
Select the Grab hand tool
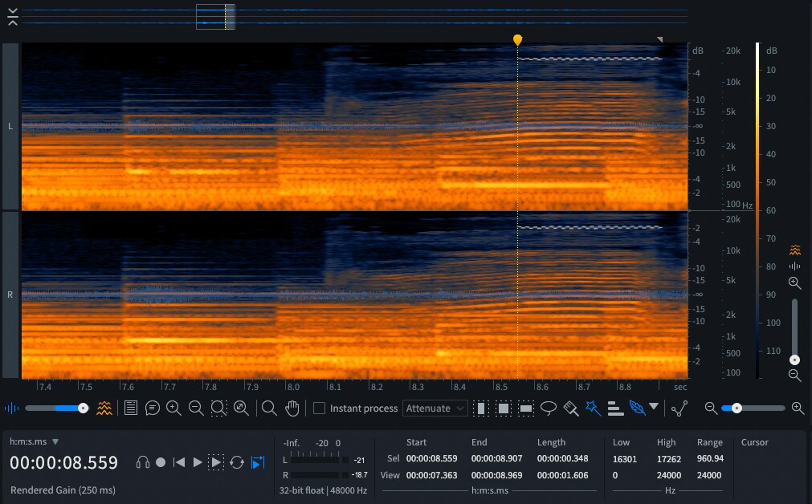click(292, 408)
